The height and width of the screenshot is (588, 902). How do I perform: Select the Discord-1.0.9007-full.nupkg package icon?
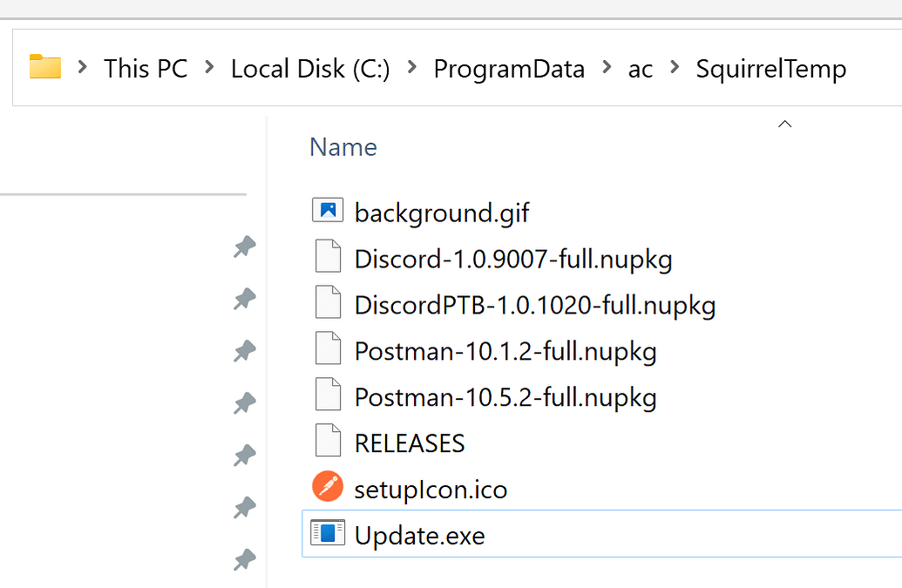point(328,257)
